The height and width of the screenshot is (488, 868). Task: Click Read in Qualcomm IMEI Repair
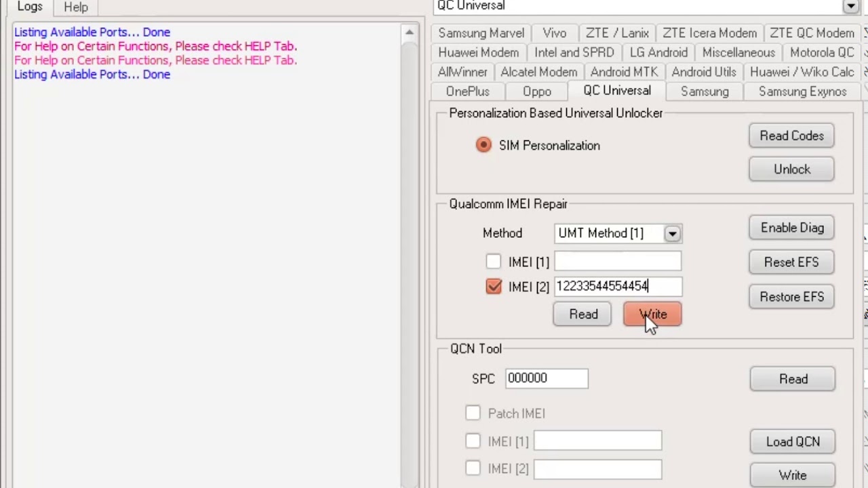point(584,314)
